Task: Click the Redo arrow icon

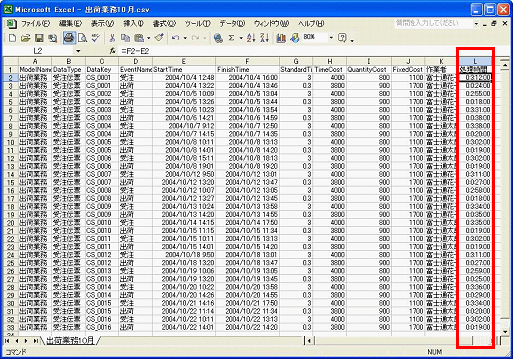Action: [195, 38]
